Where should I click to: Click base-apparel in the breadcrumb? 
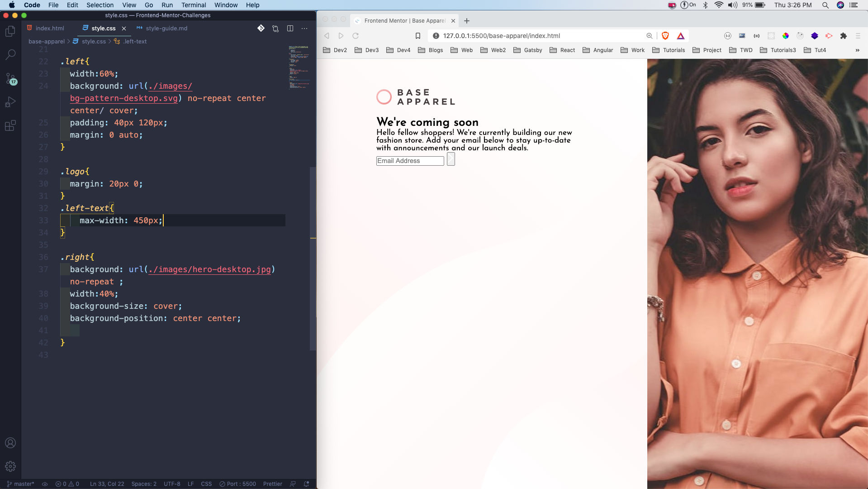click(x=47, y=41)
